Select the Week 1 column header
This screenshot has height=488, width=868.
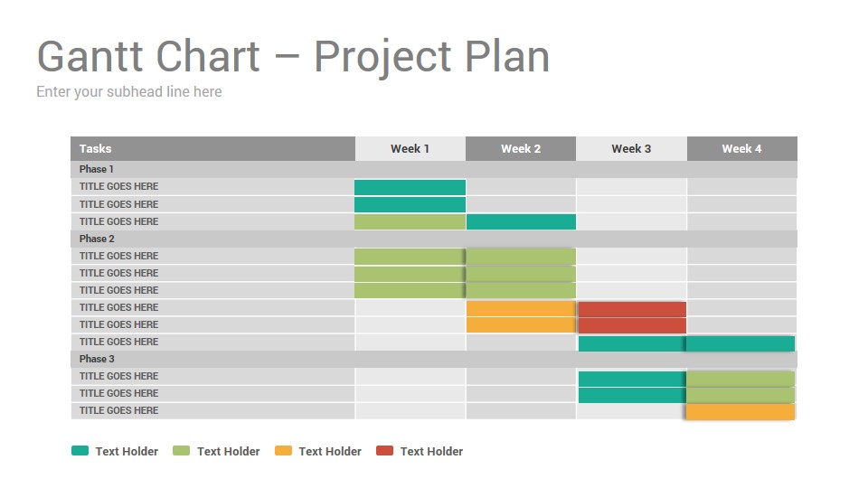410,149
